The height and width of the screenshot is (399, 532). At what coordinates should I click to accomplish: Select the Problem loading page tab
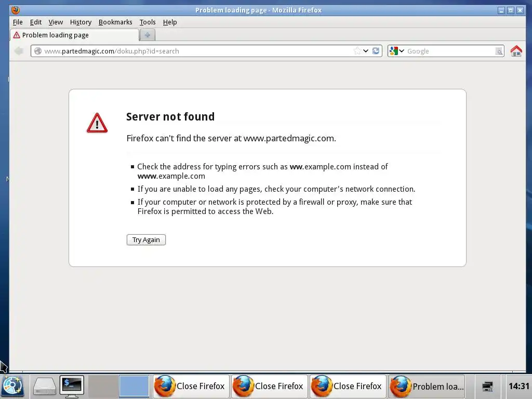point(75,35)
